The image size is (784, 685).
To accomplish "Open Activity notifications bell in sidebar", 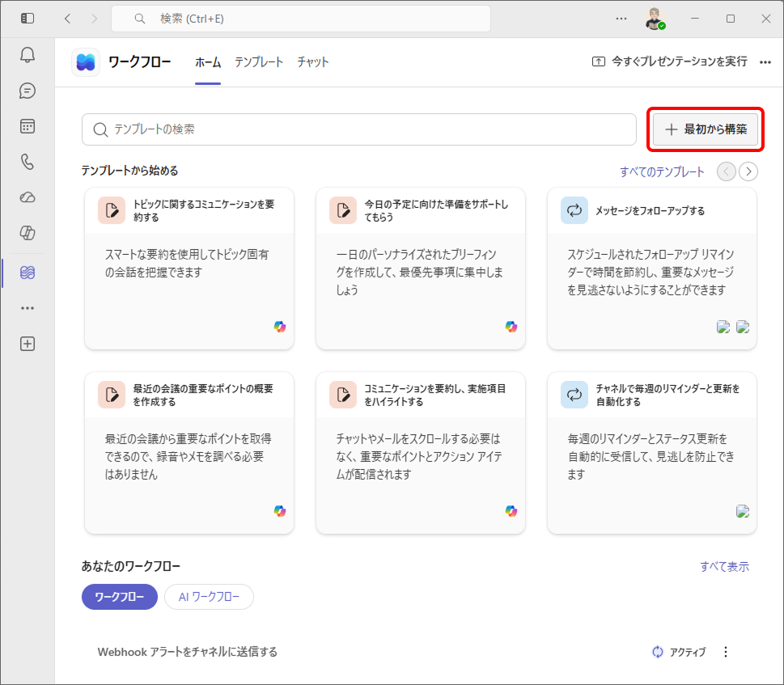I will coord(28,55).
